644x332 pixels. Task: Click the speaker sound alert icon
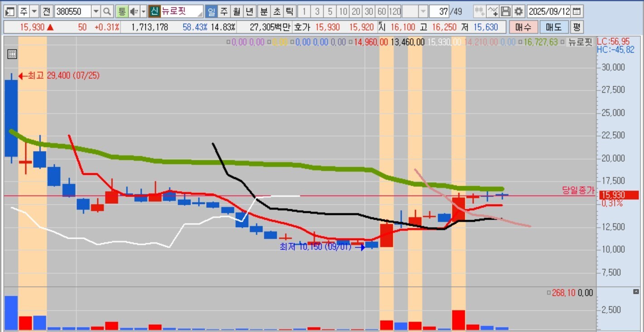(134, 11)
